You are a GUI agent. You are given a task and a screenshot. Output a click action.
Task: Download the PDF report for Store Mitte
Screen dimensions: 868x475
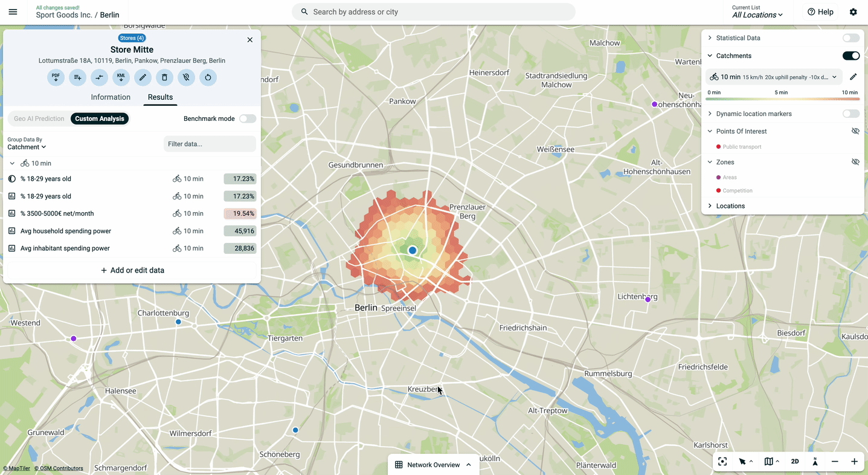[x=56, y=77]
